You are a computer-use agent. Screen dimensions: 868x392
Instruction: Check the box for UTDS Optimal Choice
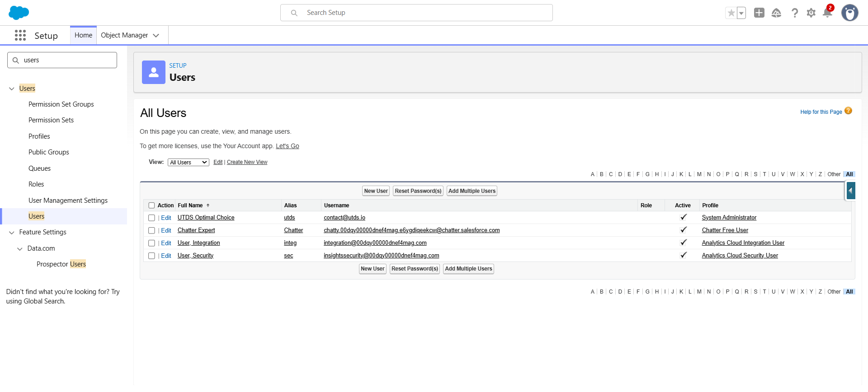coord(151,218)
